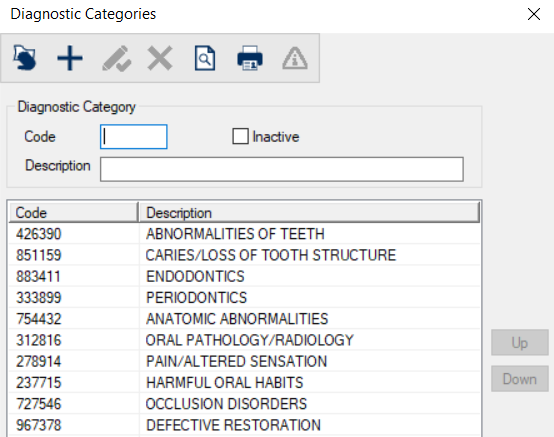The width and height of the screenshot is (554, 437).
Task: Open print preview document icon
Action: (205, 58)
